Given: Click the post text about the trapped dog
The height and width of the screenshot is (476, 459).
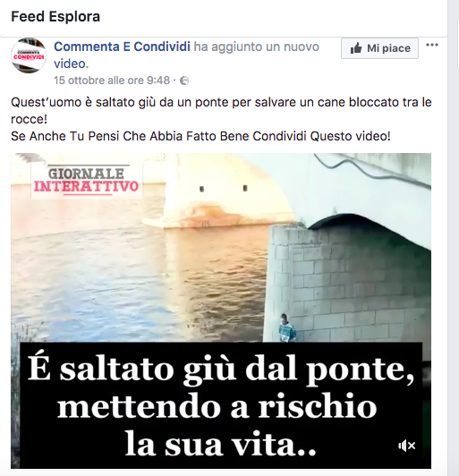Looking at the screenshot, I should pos(221,111).
